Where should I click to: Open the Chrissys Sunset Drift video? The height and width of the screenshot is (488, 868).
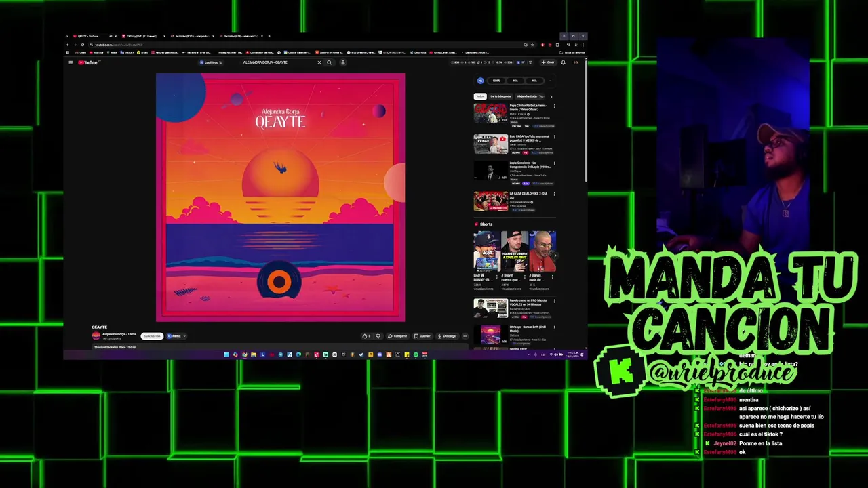[x=490, y=335]
